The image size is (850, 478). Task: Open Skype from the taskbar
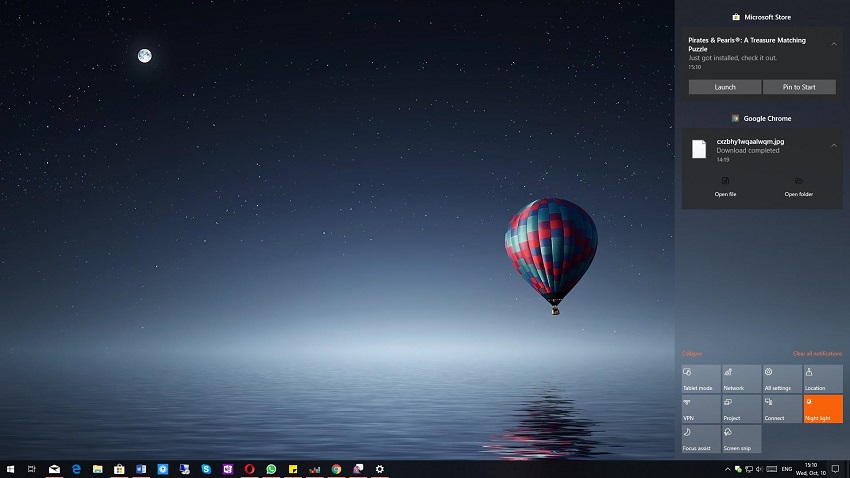pos(206,469)
